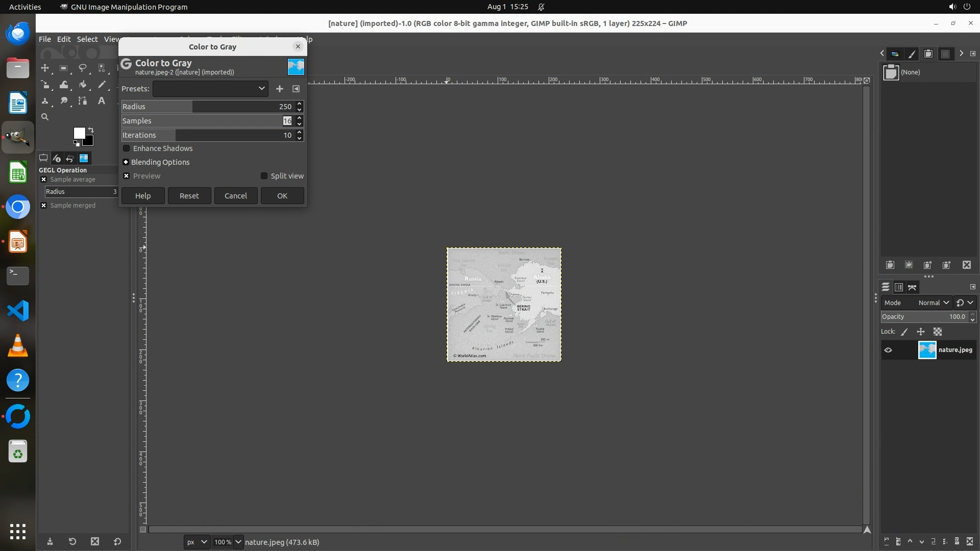Enable the Enhance Shadows checkbox
980x551 pixels.
click(x=127, y=148)
